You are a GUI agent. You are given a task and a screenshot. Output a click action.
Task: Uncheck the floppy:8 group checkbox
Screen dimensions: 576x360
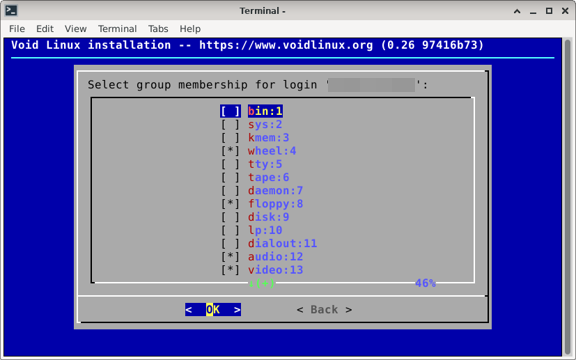coord(230,204)
